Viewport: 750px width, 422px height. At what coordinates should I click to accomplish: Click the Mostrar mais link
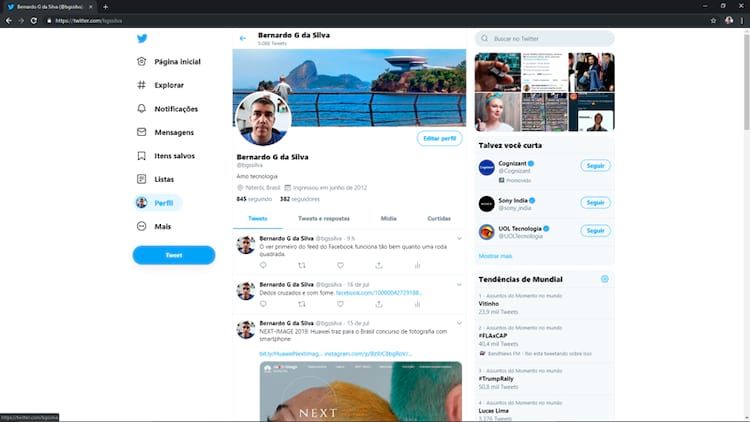coord(495,256)
